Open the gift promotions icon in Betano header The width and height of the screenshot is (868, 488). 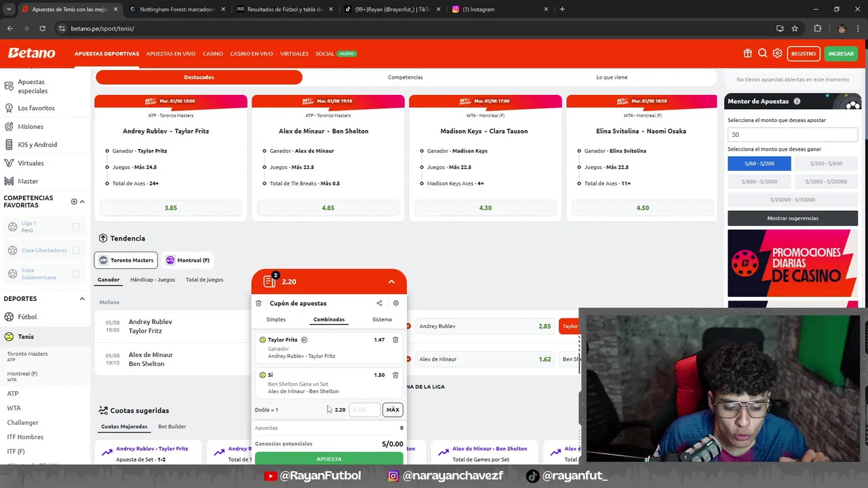tap(747, 54)
